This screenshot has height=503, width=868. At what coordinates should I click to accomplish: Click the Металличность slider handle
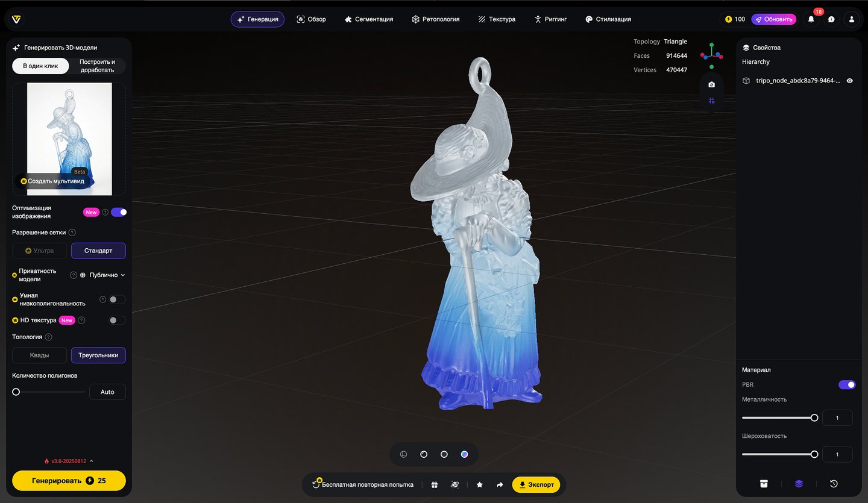[814, 417]
